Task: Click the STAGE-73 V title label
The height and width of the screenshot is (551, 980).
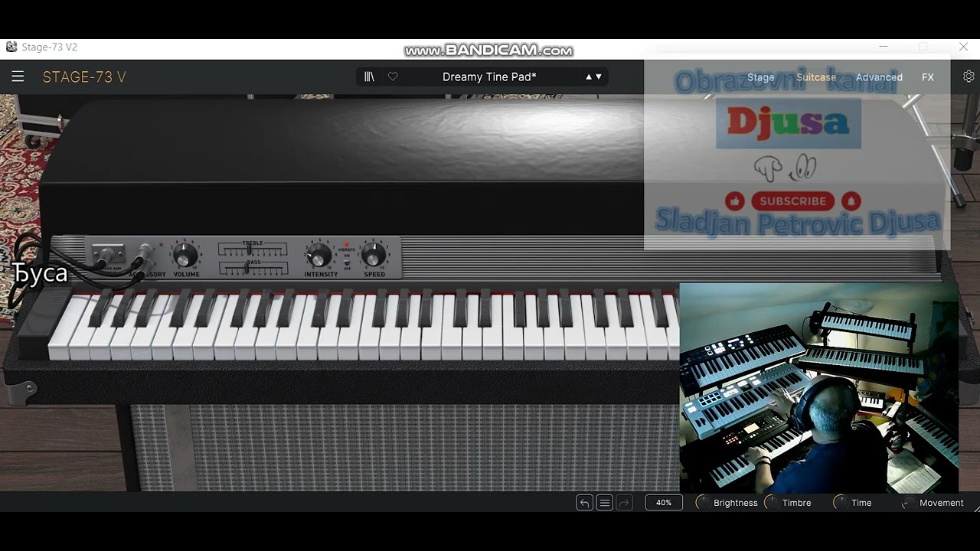Action: click(84, 77)
